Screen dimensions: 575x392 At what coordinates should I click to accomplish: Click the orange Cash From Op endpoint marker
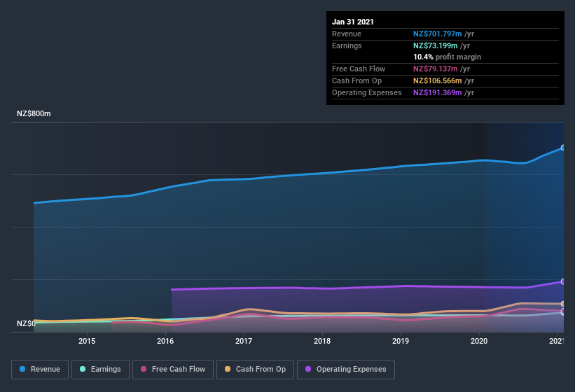563,304
